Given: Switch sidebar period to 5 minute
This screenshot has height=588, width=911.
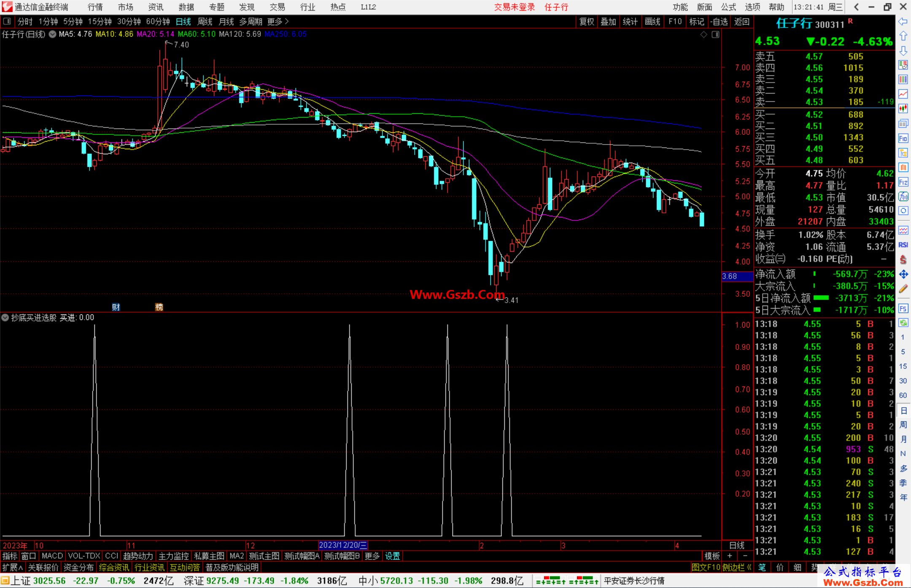Looking at the screenshot, I should [903, 352].
